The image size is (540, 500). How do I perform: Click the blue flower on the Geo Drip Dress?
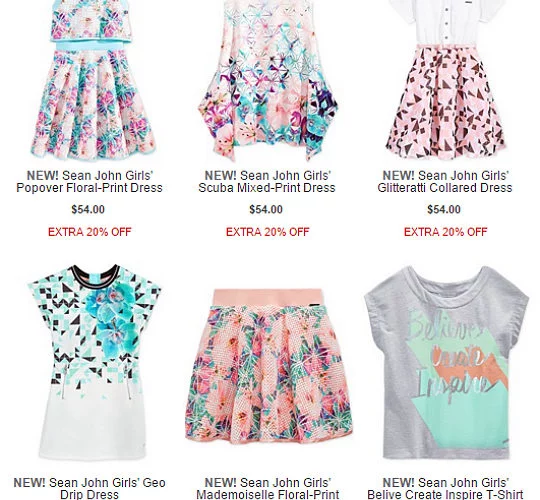[x=112, y=315]
